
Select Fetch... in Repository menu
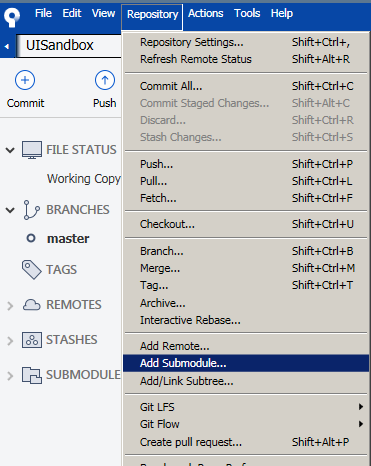pos(246,198)
